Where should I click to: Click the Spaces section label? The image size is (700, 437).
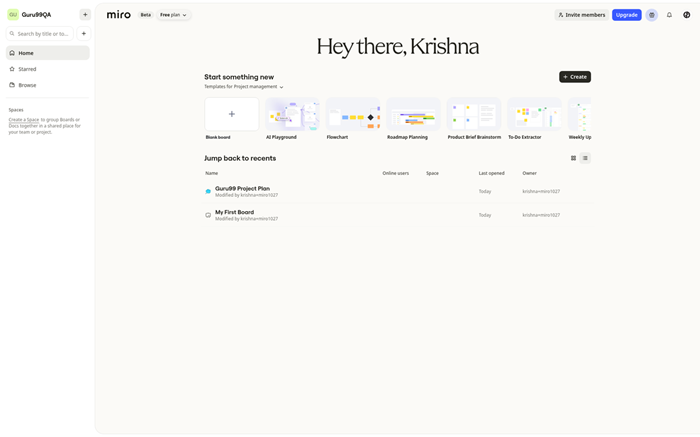click(16, 110)
